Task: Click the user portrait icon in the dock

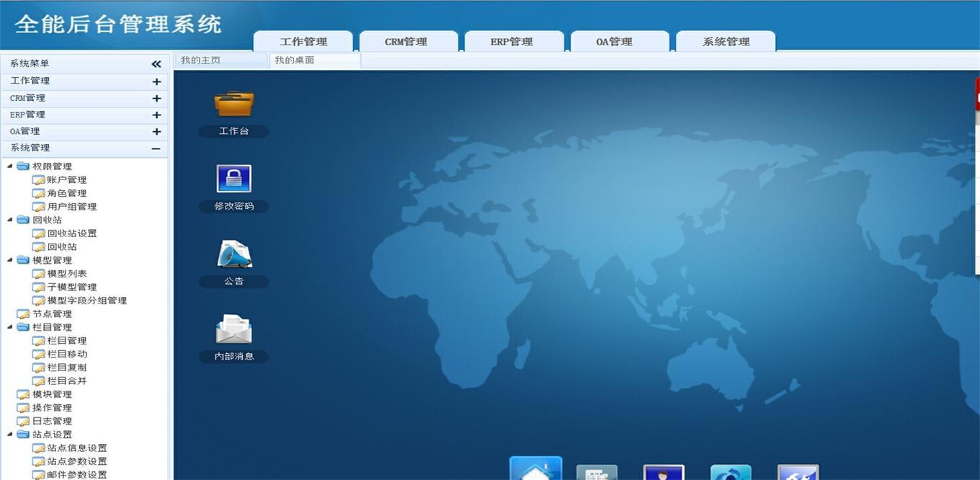Action: point(664,472)
